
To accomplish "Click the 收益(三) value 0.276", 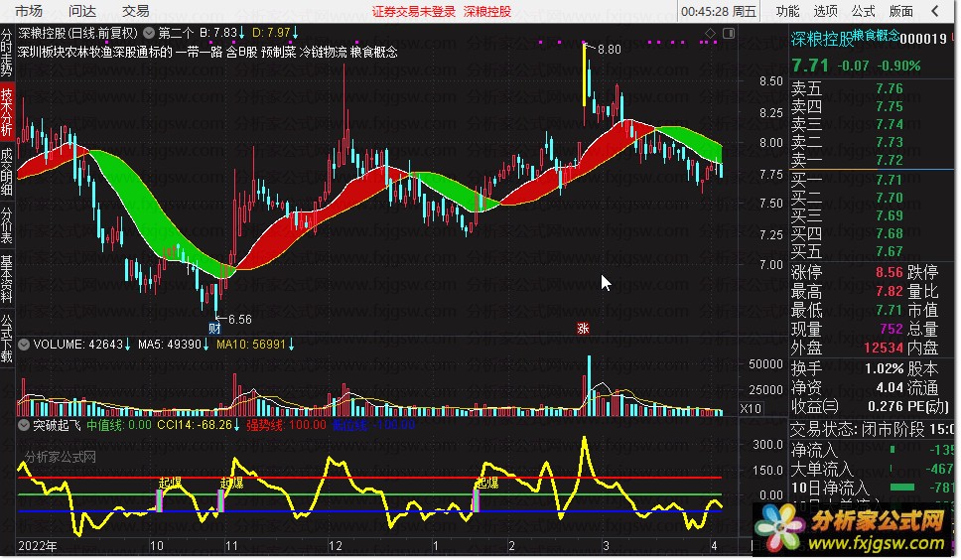I will click(887, 406).
